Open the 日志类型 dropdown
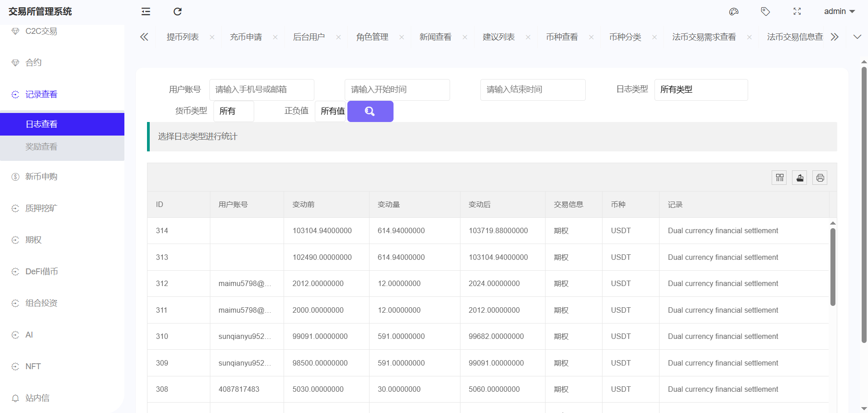 tap(701, 89)
